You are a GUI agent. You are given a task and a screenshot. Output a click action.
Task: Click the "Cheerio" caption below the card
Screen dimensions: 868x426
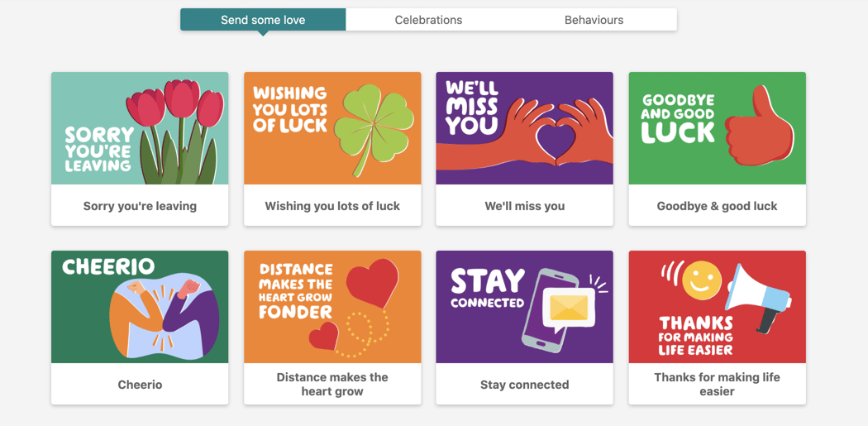point(140,385)
